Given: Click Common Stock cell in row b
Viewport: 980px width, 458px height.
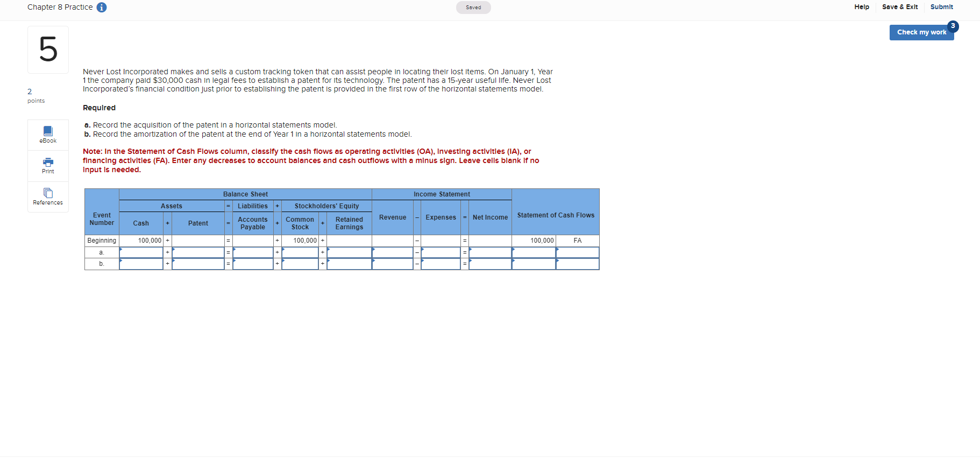Looking at the screenshot, I should click(x=300, y=264).
